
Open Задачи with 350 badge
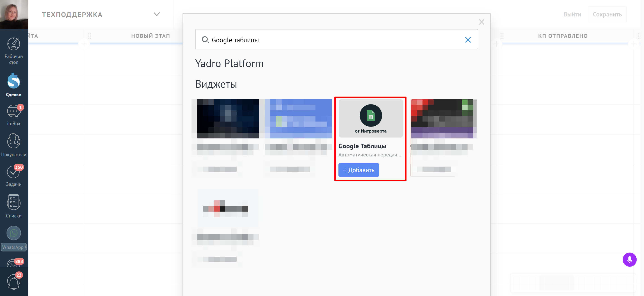(x=14, y=176)
